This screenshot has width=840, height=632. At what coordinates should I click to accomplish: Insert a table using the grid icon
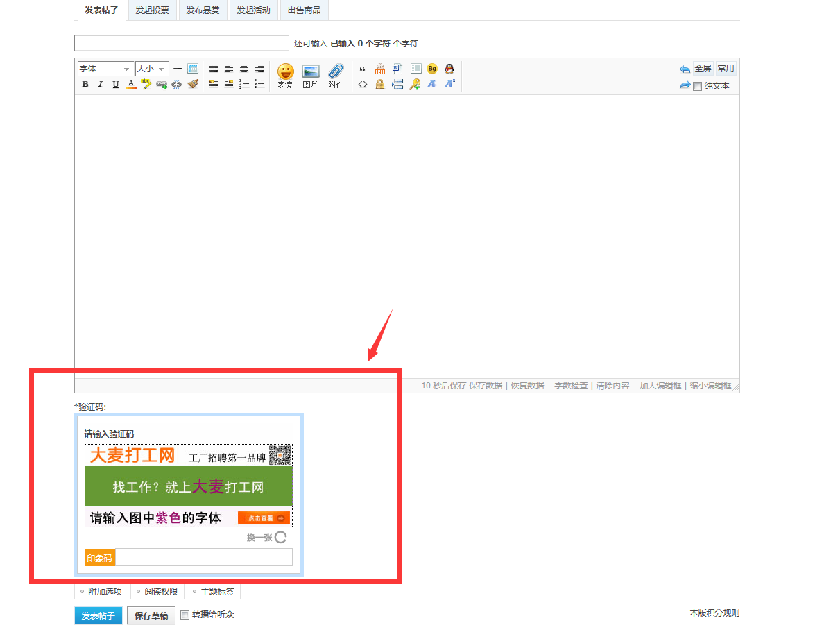(193, 69)
